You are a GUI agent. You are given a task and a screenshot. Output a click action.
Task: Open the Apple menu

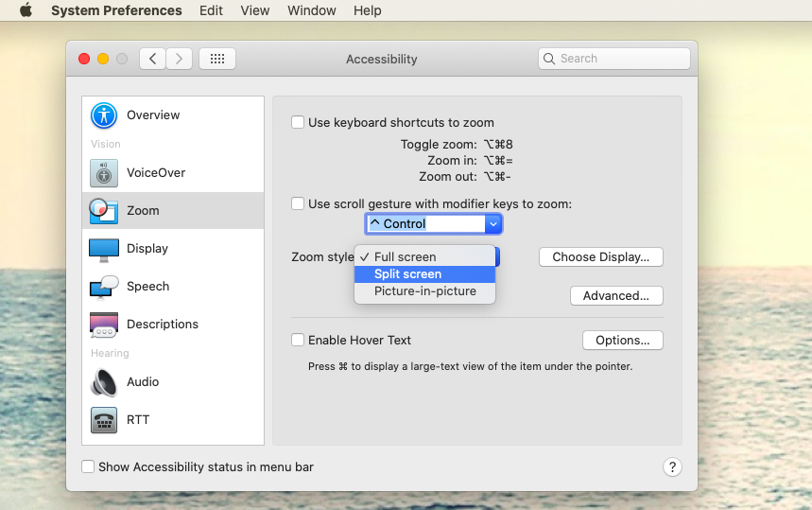(x=26, y=9)
